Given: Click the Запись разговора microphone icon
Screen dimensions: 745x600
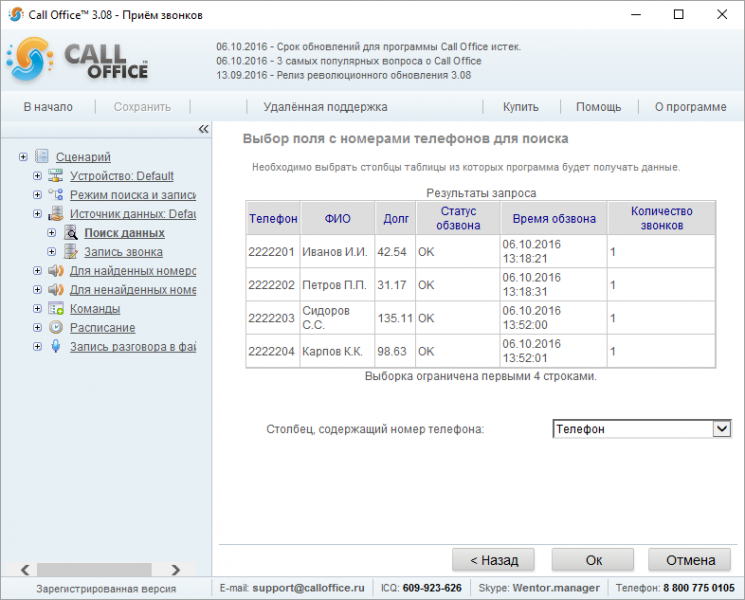Looking at the screenshot, I should pyautogui.click(x=56, y=347).
